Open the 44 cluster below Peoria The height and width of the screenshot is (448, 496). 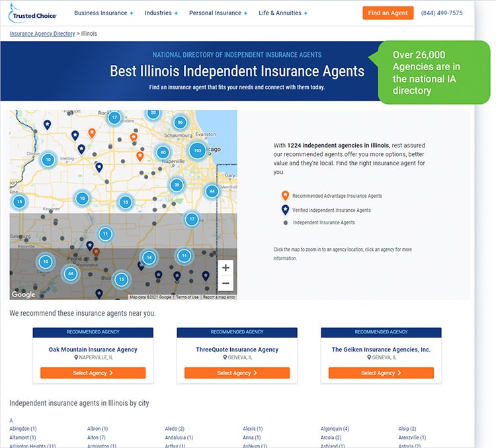tap(71, 273)
